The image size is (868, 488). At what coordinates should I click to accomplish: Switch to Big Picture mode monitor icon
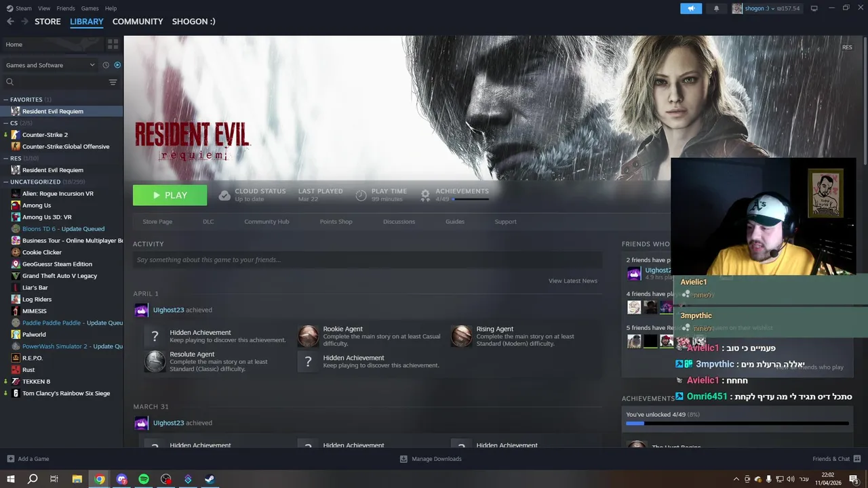(x=814, y=8)
